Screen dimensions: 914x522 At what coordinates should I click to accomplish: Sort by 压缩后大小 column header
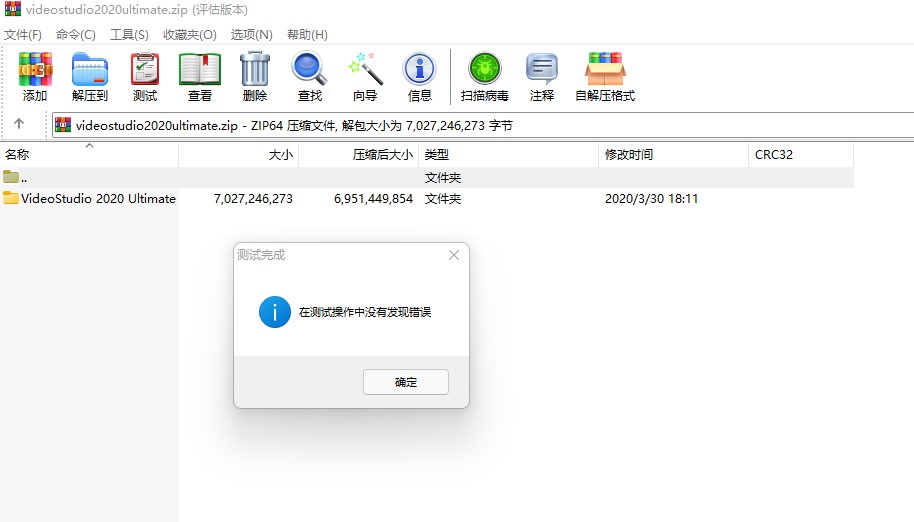pos(358,154)
